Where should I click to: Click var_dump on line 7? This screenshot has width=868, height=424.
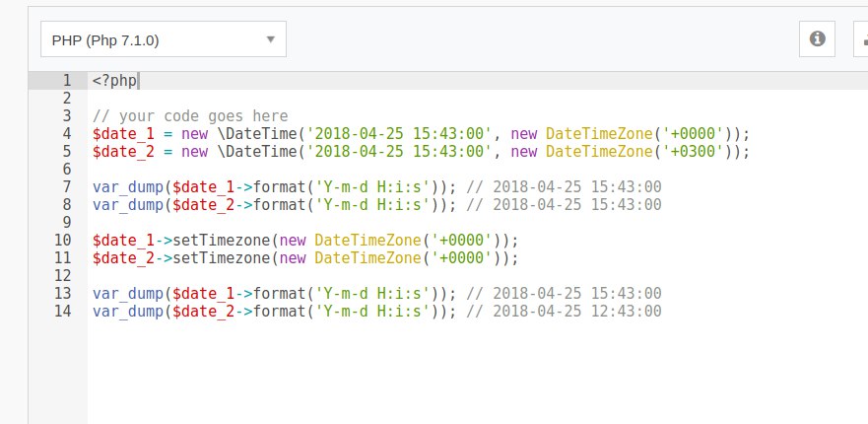click(x=128, y=187)
